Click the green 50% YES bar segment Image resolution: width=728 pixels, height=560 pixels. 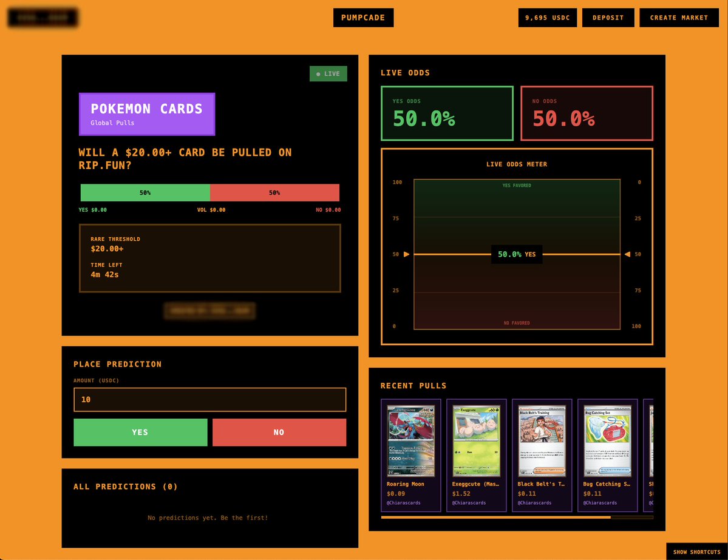click(145, 192)
